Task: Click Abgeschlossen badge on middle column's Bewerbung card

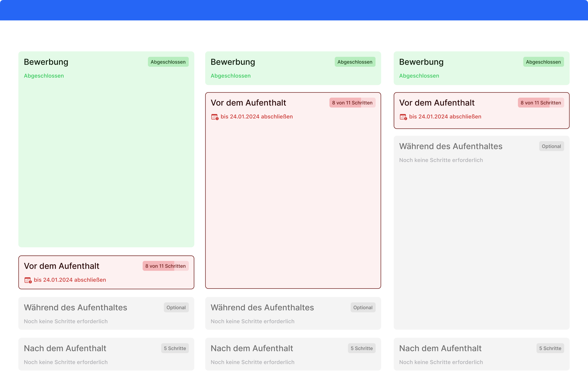Action: (355, 62)
